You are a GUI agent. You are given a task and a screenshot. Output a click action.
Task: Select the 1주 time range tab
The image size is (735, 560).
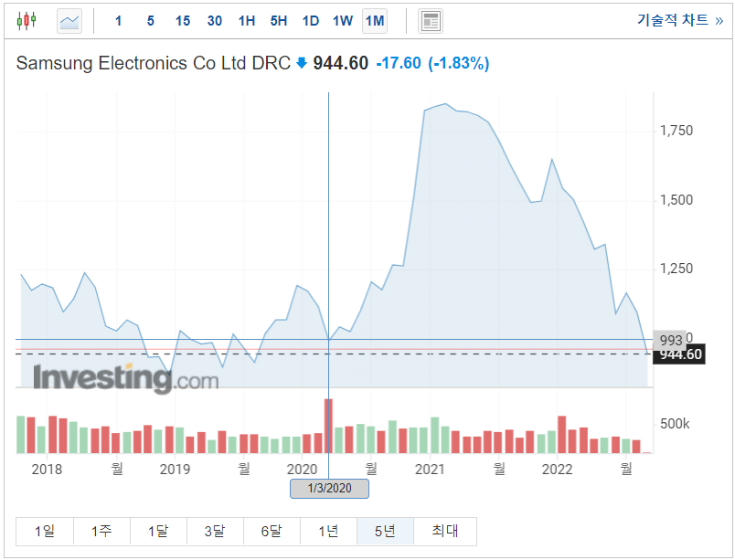click(101, 531)
